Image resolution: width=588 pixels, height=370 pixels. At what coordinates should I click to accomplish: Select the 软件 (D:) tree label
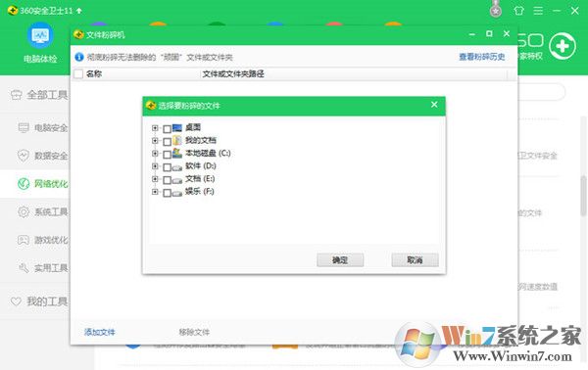[201, 165]
